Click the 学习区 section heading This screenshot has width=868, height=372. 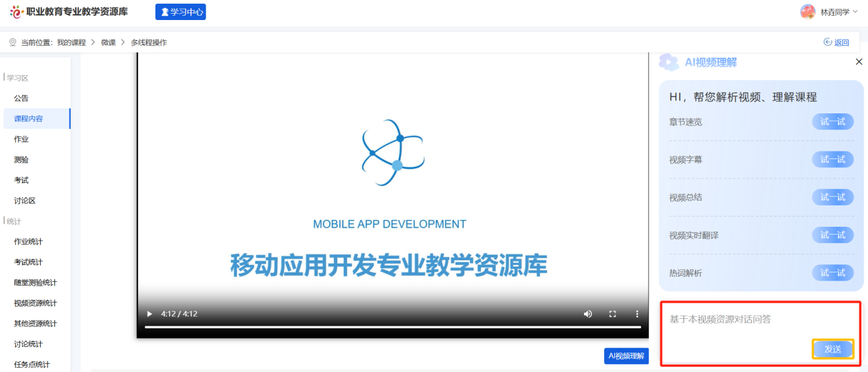18,78
